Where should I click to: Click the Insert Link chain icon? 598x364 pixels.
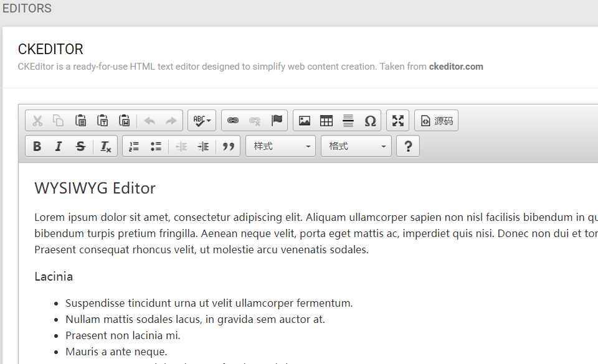pyautogui.click(x=232, y=121)
